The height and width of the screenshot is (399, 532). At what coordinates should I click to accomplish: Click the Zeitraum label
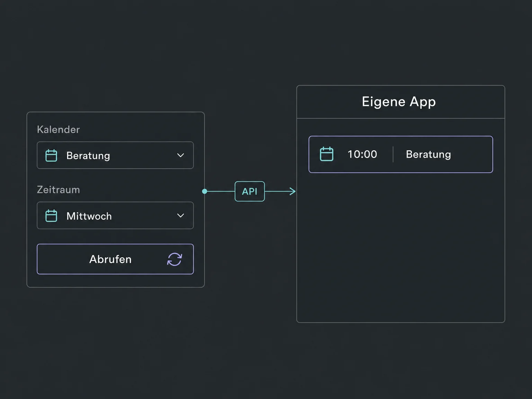[59, 190]
